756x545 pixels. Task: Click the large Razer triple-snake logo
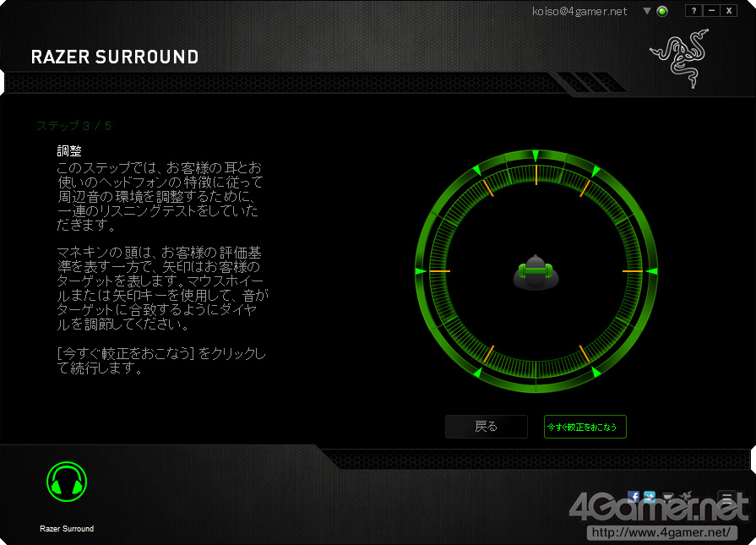(680, 58)
